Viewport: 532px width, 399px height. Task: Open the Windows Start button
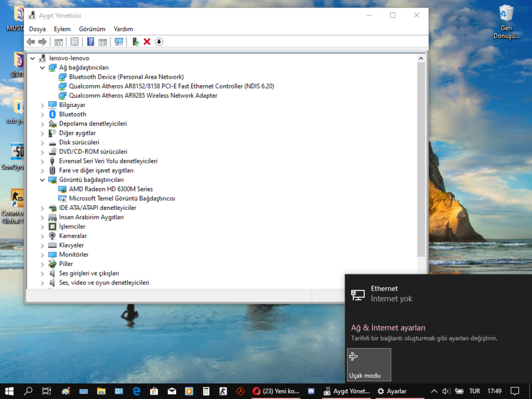[9, 391]
